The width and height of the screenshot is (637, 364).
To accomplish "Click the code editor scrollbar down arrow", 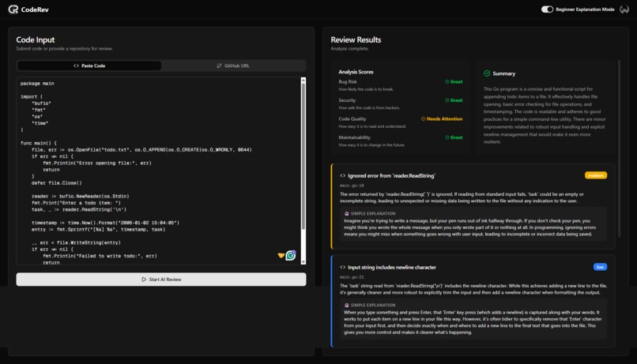I will click(x=303, y=262).
